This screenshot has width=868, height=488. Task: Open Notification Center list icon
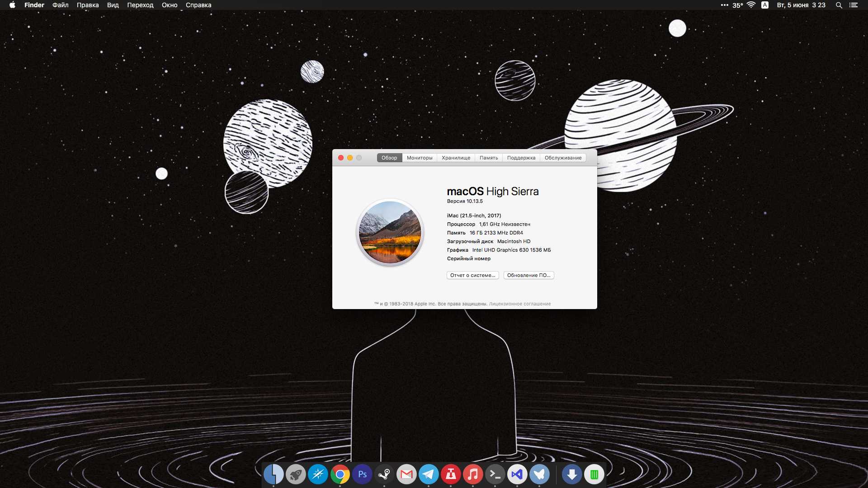[x=854, y=5]
